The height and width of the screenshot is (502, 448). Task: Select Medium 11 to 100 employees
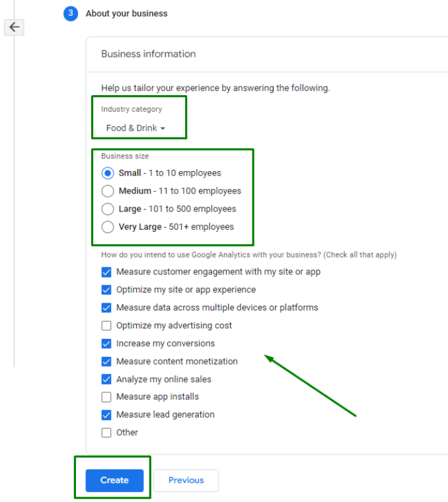pyautogui.click(x=108, y=191)
